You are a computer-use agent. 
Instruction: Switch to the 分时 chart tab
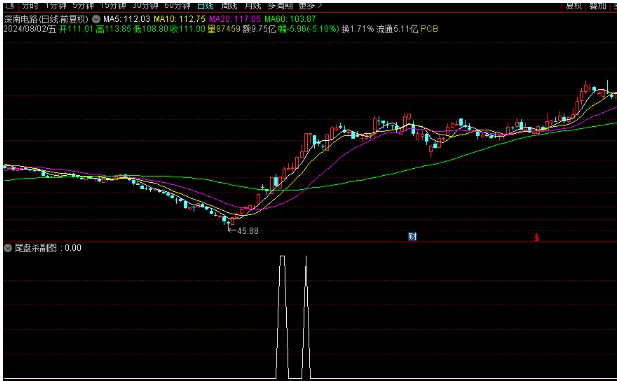[x=30, y=6]
